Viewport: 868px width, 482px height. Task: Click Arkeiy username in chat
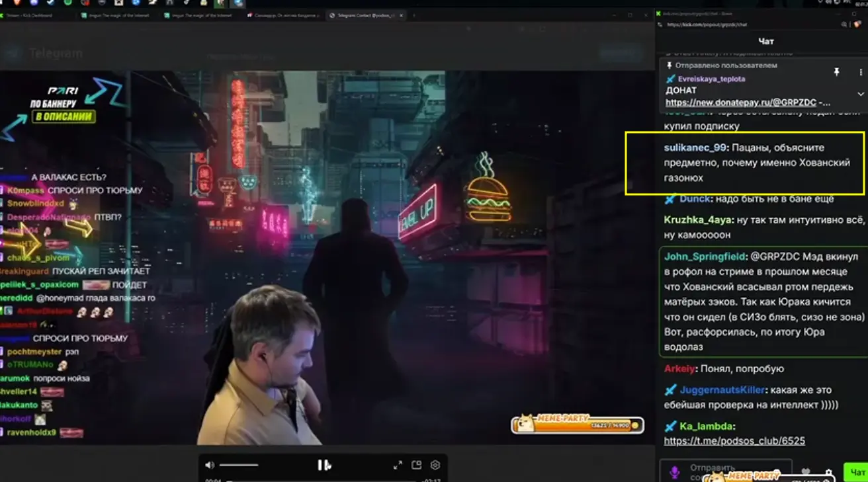[679, 368]
